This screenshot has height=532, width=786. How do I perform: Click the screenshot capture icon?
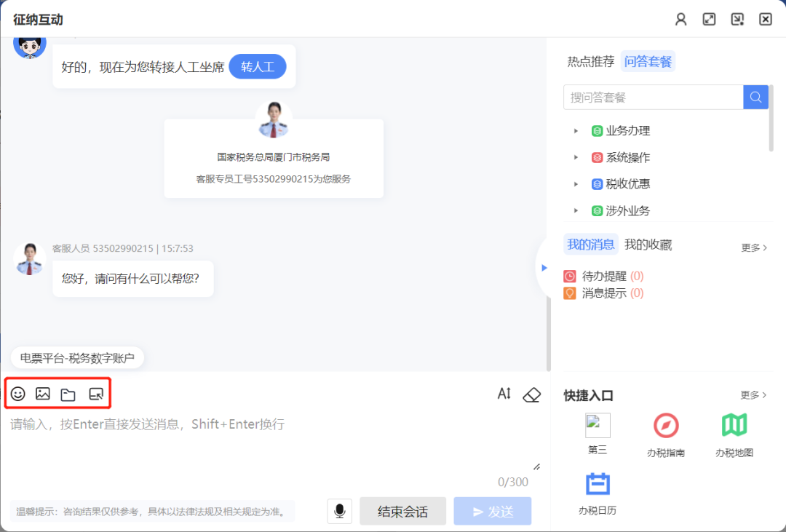pyautogui.click(x=96, y=394)
